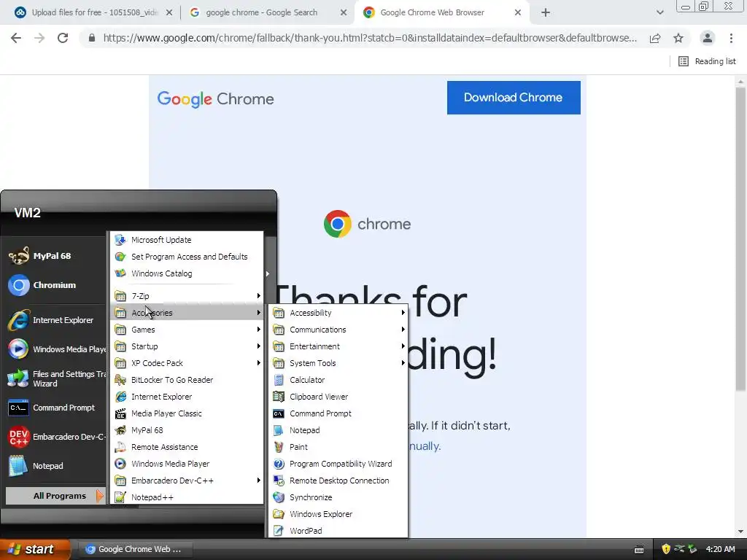Viewport: 747px width, 560px height.
Task: Run Synchronize from Accessories
Action: [338, 497]
